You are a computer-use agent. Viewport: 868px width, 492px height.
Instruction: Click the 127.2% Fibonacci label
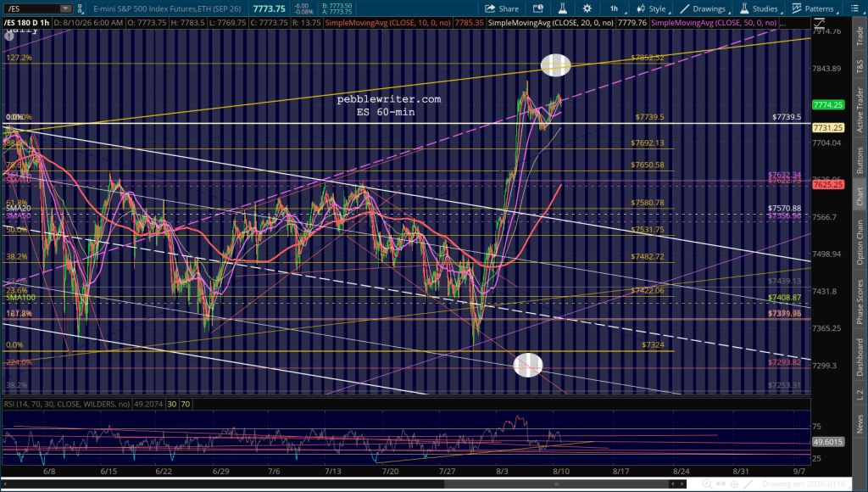[x=19, y=58]
